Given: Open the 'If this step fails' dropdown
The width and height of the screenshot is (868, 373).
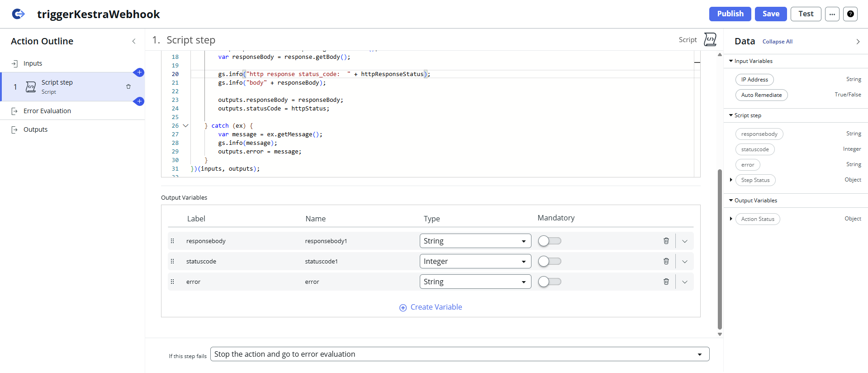Looking at the screenshot, I should click(x=460, y=354).
